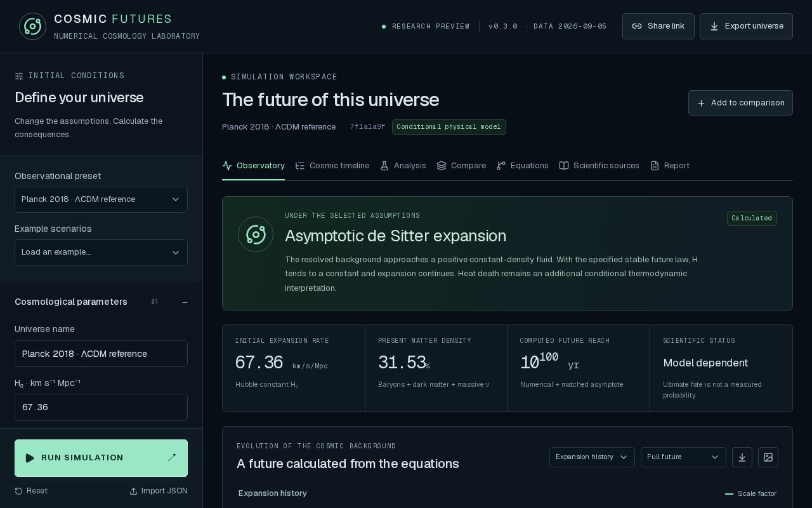
Task: Collapse the Cosmological parameters section
Action: point(185,302)
